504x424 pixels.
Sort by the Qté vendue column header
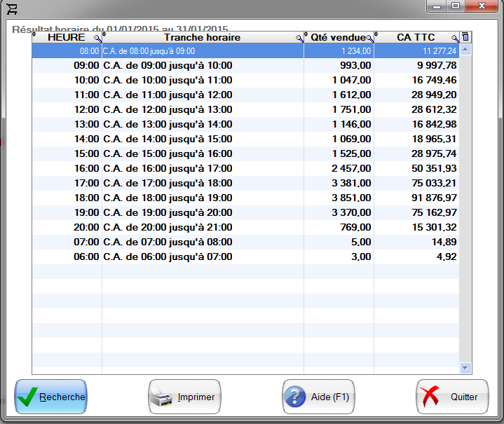pyautogui.click(x=337, y=37)
